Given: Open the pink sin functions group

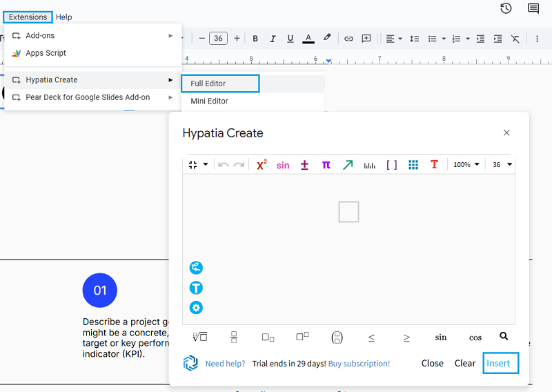Looking at the screenshot, I should [283, 165].
